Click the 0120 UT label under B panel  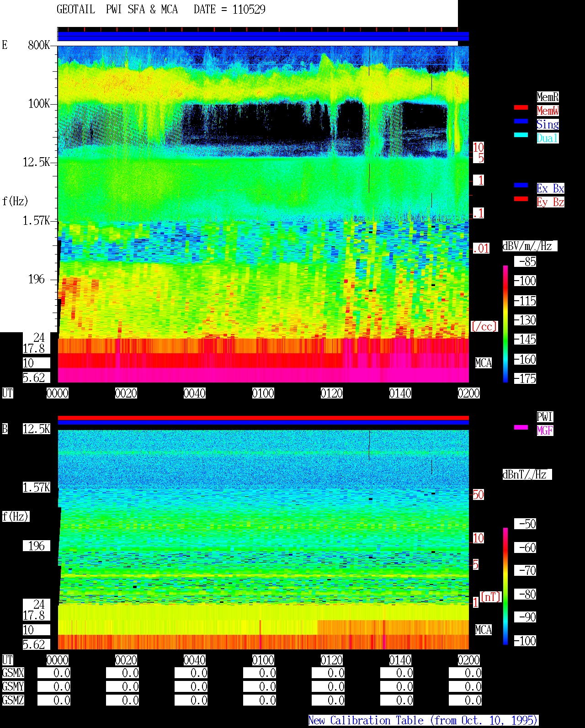(x=332, y=660)
